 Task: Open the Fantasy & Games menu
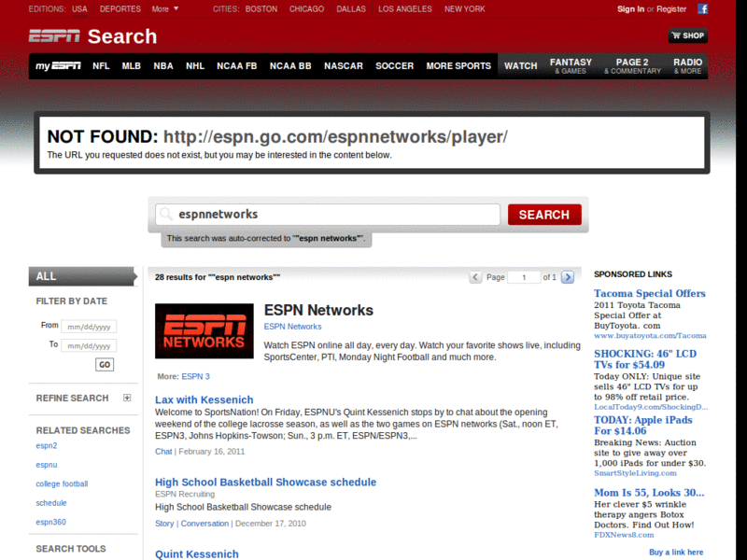[x=571, y=66]
